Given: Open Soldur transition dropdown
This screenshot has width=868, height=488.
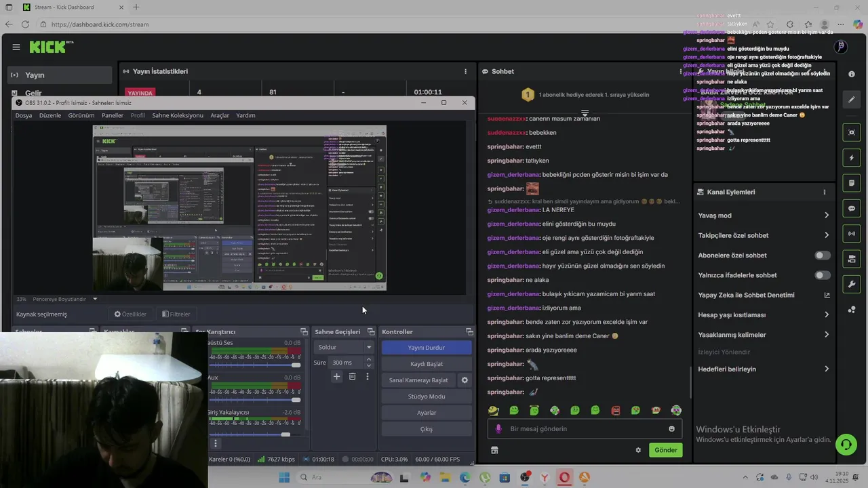Looking at the screenshot, I should pyautogui.click(x=345, y=347).
